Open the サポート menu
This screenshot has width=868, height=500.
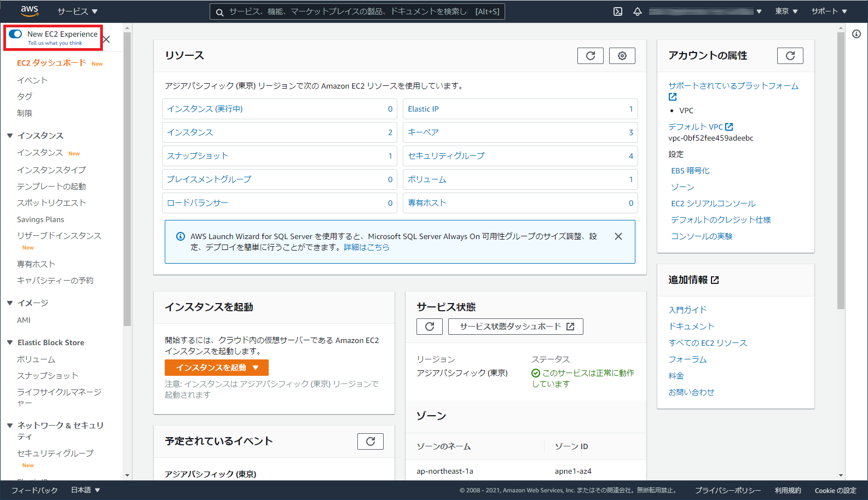[x=829, y=11]
